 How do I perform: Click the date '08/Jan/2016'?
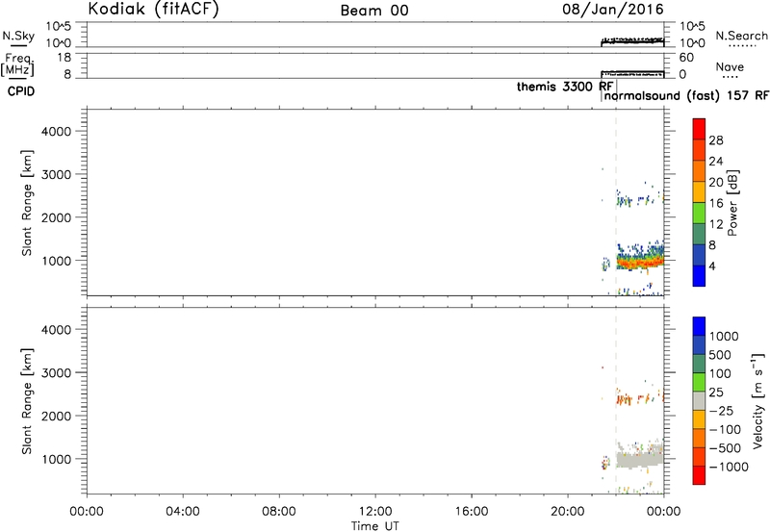tap(613, 9)
